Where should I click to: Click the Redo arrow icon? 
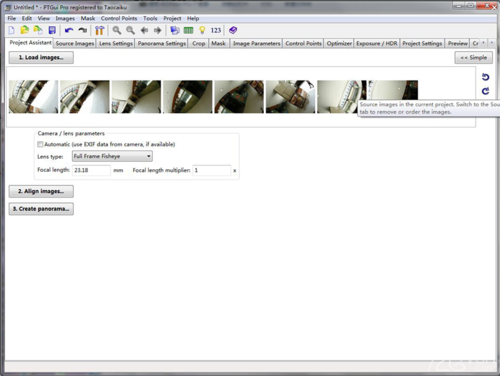(x=82, y=30)
